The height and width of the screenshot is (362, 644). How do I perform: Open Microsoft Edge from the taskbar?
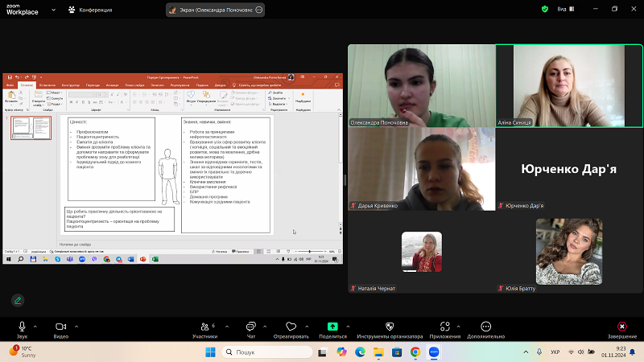[x=360, y=352]
